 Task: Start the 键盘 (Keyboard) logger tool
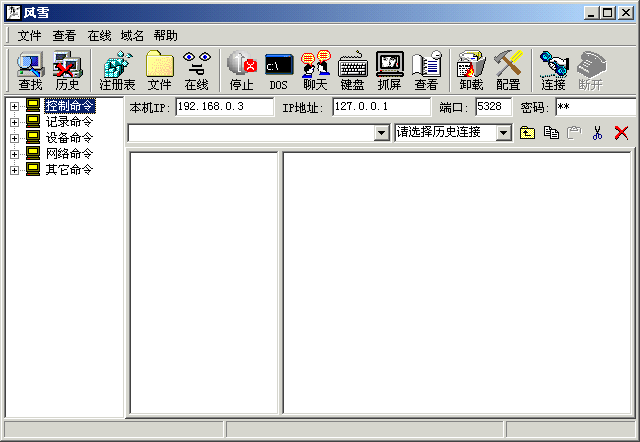click(352, 70)
